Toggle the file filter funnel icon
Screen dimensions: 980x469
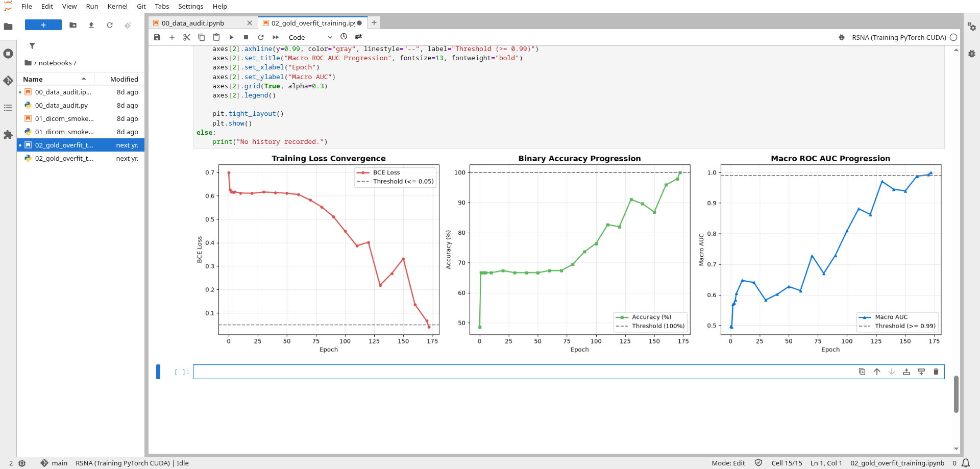coord(32,46)
